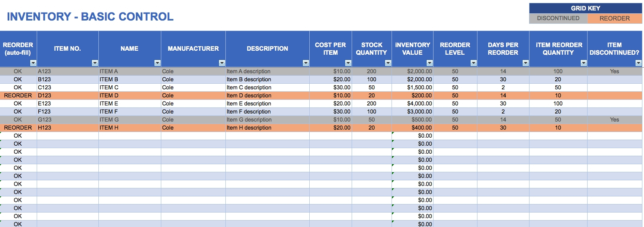Open the REORDER (auto-fill) column filter arrow
Viewport: 644px width, 227px height.
33,63
